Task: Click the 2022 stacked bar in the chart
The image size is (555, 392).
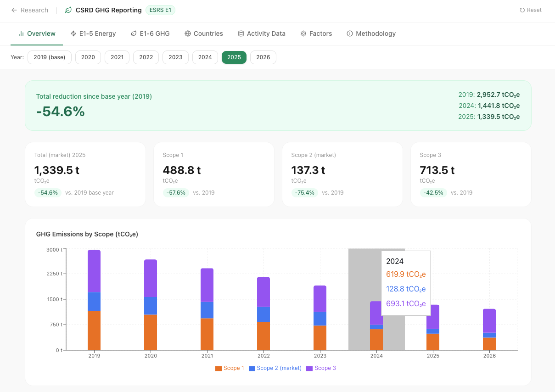Action: tap(263, 314)
